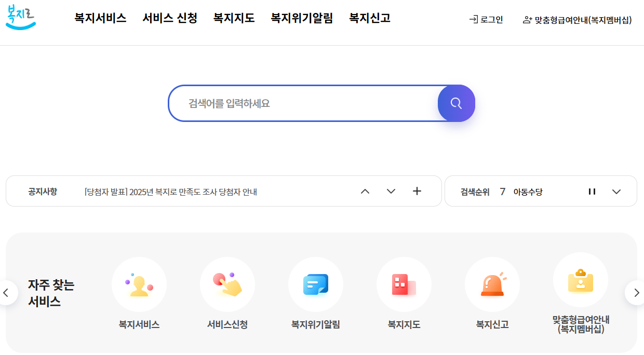The width and height of the screenshot is (644, 355).
Task: Click the 자주 찾는 서비스 heading
Action: pyautogui.click(x=51, y=293)
